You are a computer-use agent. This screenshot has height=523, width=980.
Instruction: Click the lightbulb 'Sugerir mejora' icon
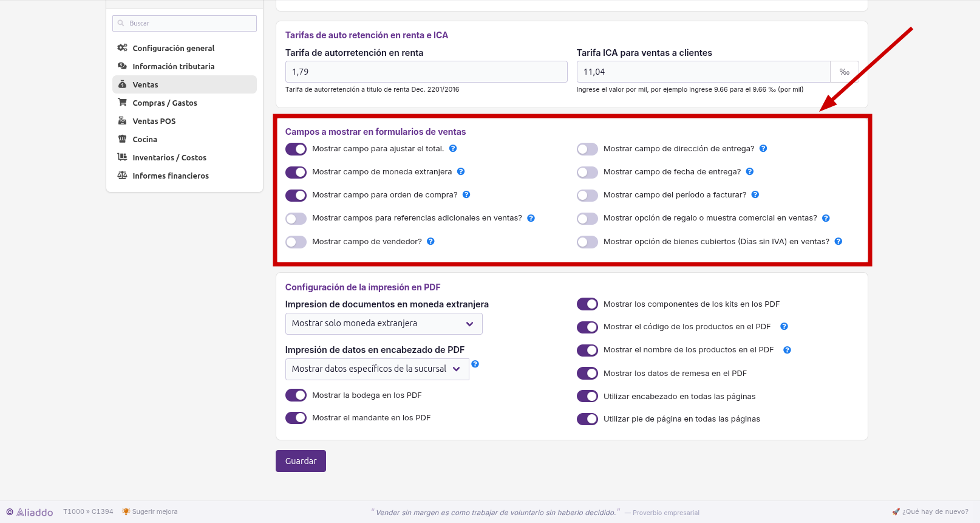[126, 511]
